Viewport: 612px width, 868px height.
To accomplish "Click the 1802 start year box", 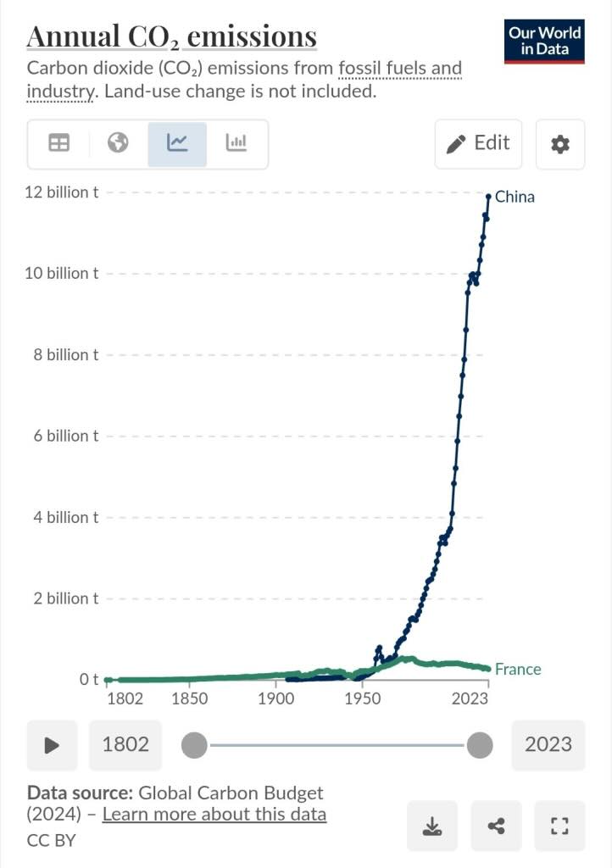I will [125, 745].
